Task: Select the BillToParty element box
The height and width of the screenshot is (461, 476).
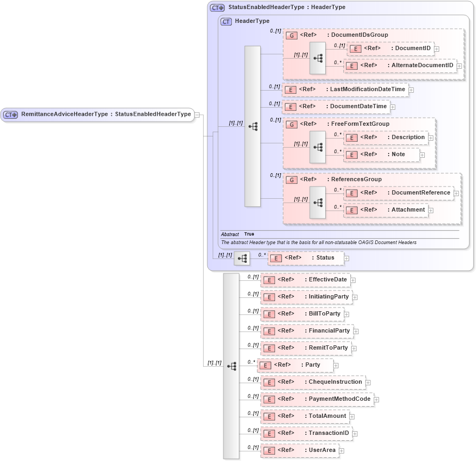Action: coord(309,314)
